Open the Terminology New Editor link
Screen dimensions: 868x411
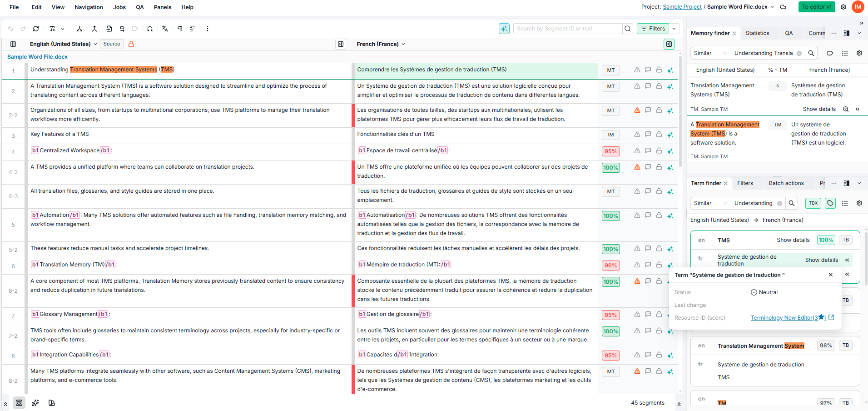(x=788, y=318)
